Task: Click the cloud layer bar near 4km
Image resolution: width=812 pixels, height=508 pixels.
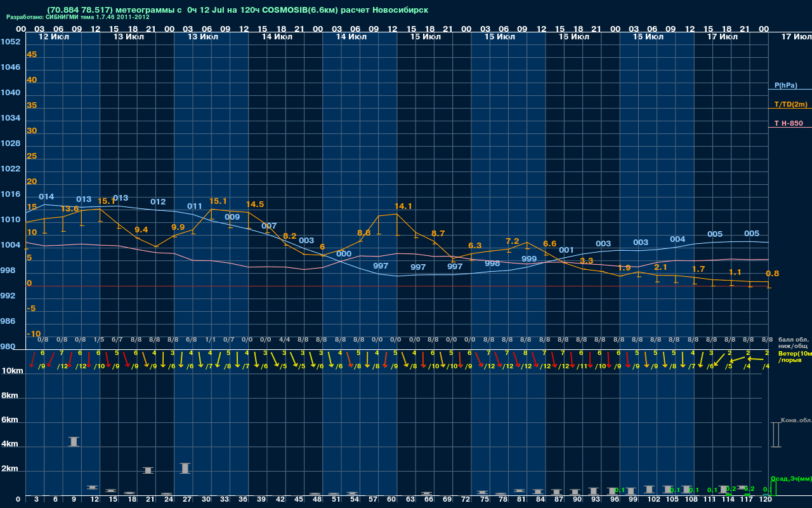Action: click(74, 442)
